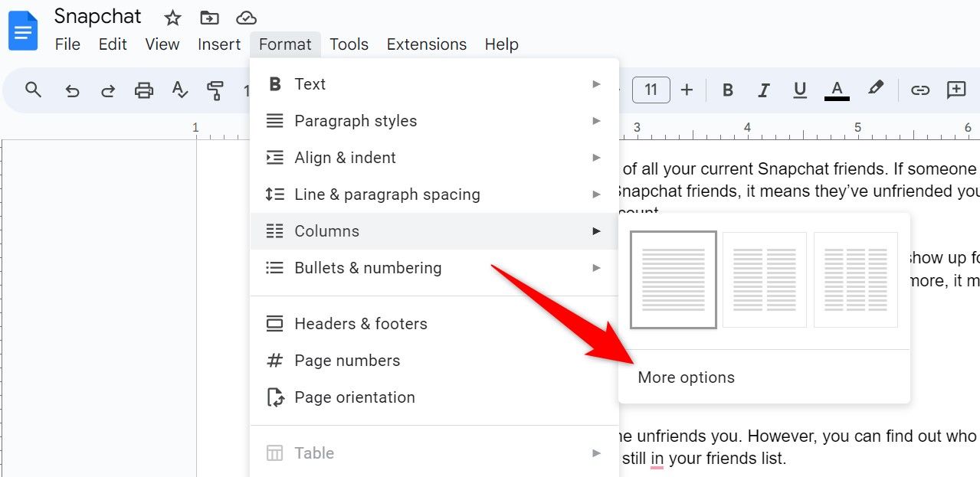Open Headers & footers option
The height and width of the screenshot is (477, 980).
(434, 324)
